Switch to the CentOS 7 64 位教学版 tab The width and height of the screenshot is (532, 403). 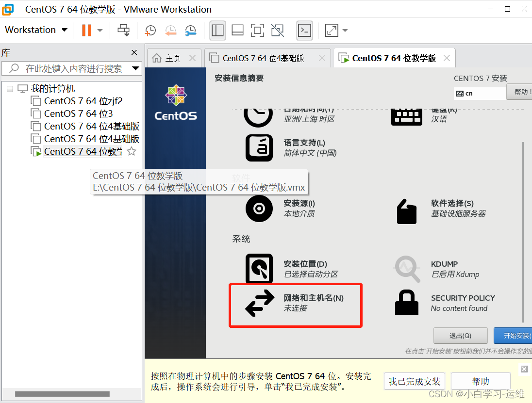pos(394,58)
